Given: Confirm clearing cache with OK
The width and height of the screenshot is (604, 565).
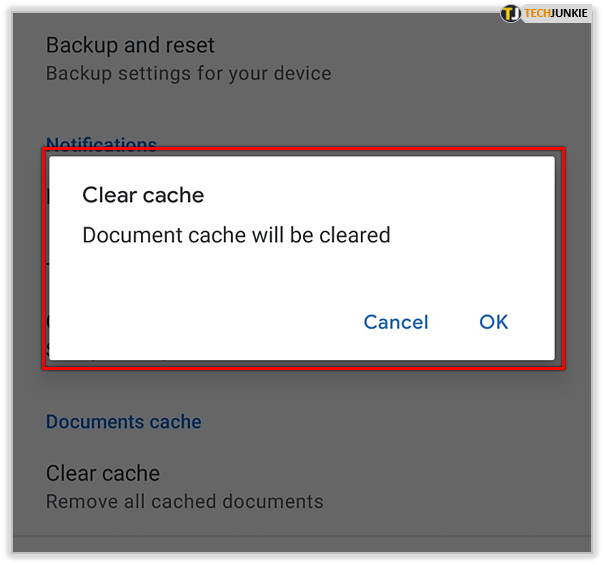Looking at the screenshot, I should 494,322.
